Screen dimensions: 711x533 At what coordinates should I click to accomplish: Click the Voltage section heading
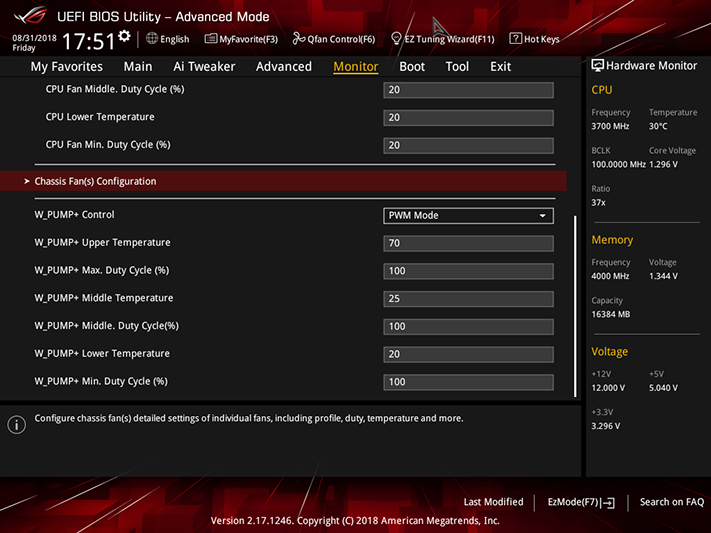(609, 352)
